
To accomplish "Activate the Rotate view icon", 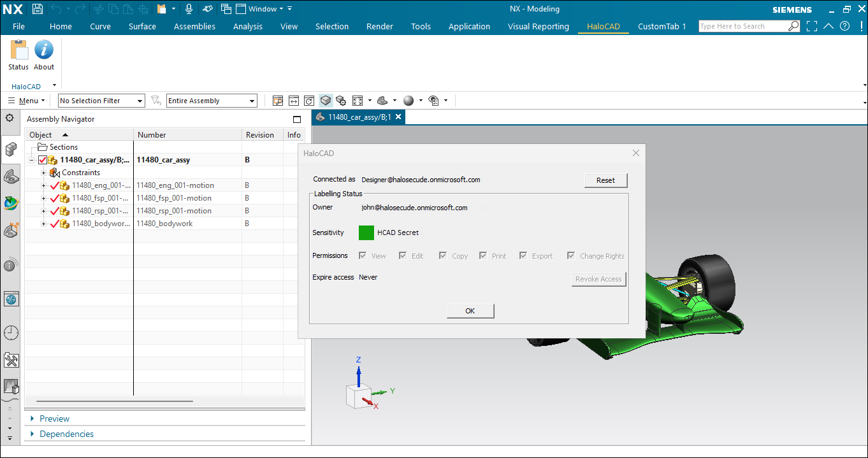I will pos(308,100).
